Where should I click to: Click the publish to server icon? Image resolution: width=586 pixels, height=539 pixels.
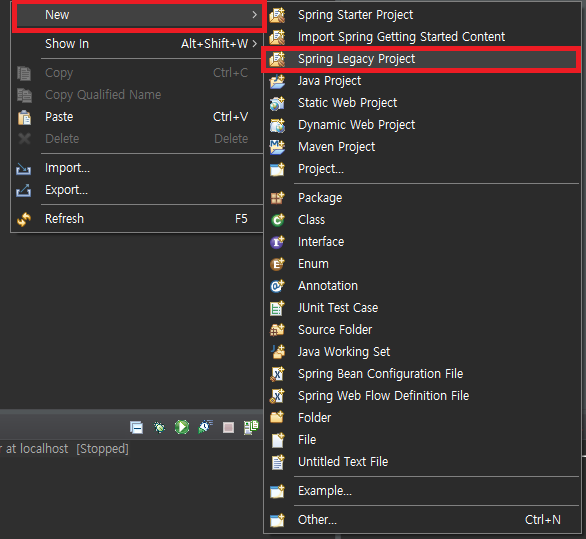pyautogui.click(x=251, y=427)
